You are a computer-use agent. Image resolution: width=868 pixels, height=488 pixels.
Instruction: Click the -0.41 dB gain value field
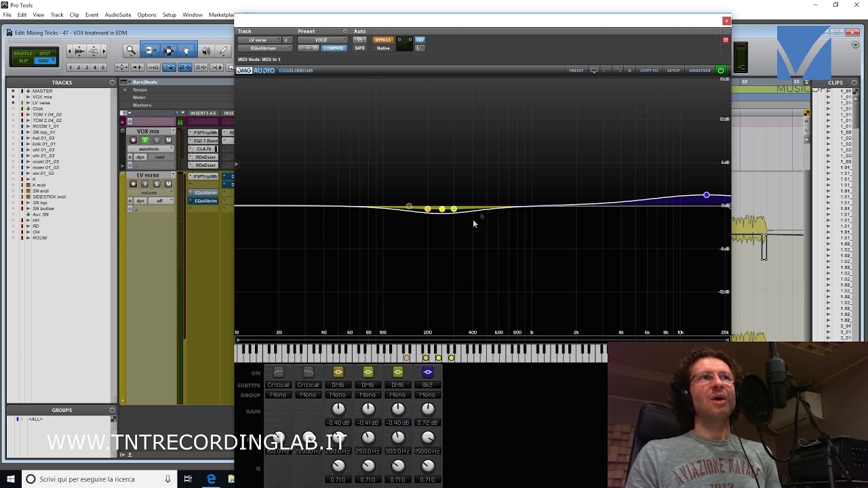(x=368, y=422)
